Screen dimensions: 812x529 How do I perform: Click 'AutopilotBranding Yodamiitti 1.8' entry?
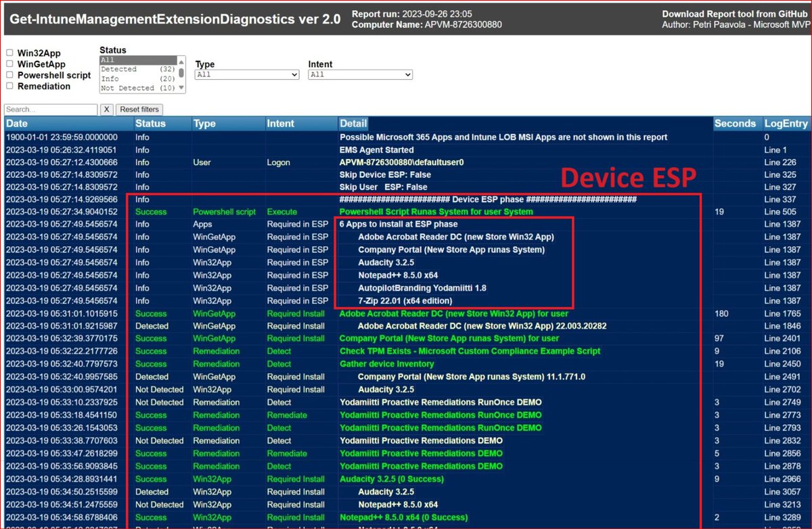422,288
